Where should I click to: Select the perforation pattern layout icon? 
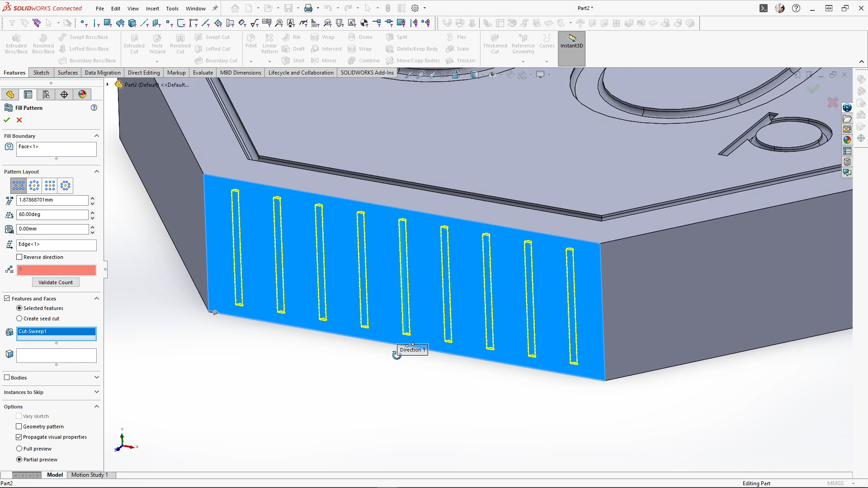tap(19, 185)
